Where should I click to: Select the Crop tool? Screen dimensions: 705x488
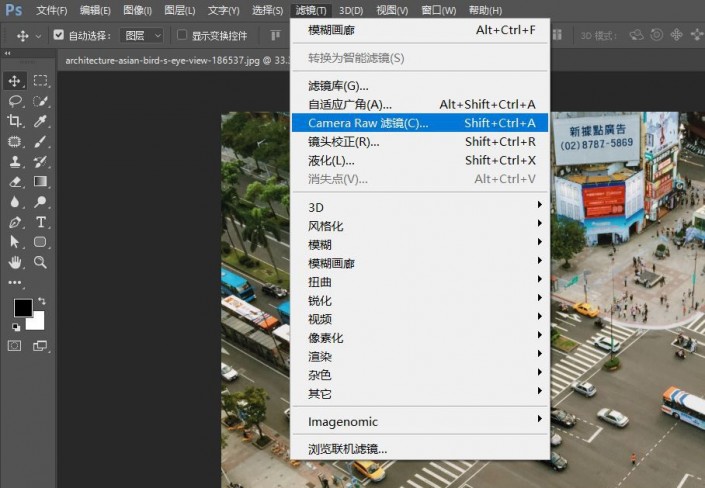tap(14, 121)
